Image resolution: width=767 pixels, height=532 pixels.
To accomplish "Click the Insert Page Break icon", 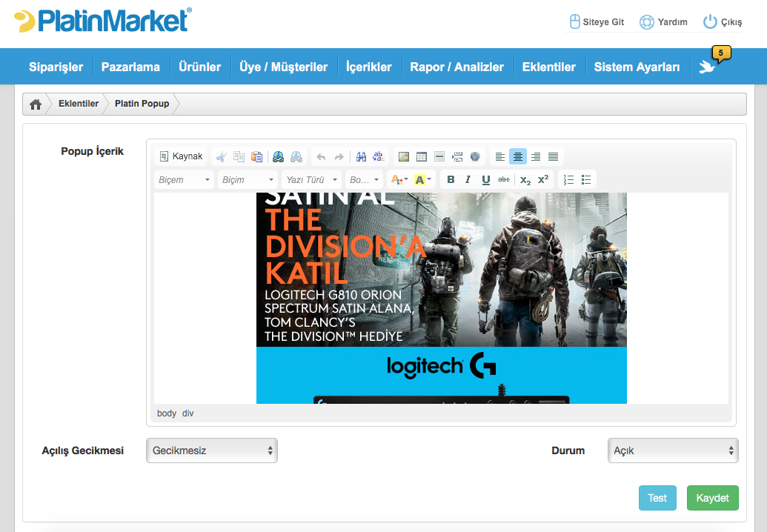I will coord(457,156).
